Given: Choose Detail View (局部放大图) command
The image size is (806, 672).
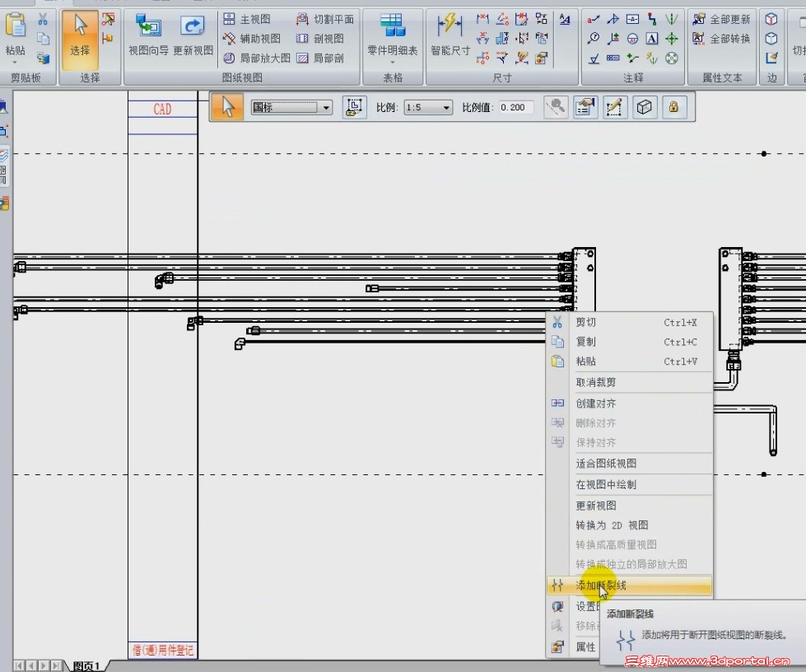Looking at the screenshot, I should [x=257, y=58].
